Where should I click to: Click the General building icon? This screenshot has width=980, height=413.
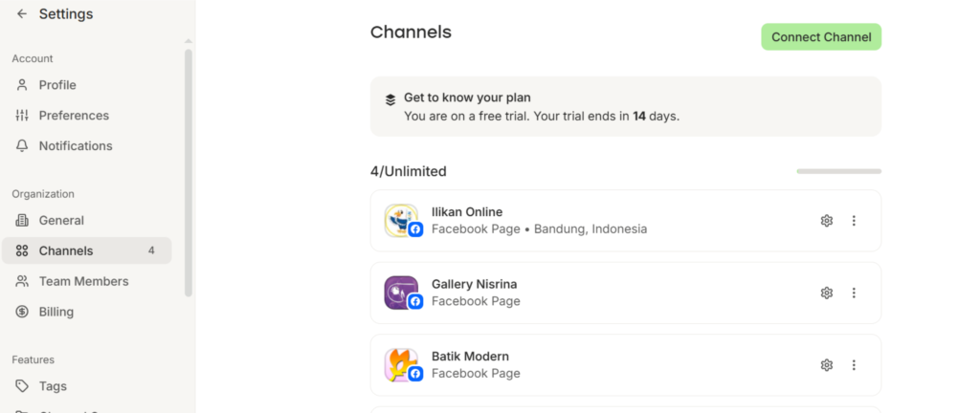point(22,220)
